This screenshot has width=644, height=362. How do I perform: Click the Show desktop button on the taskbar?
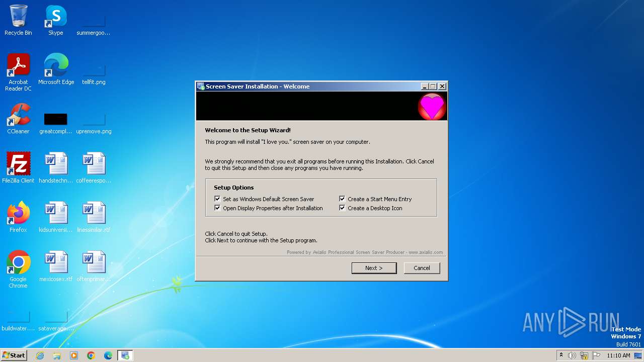(x=638, y=355)
